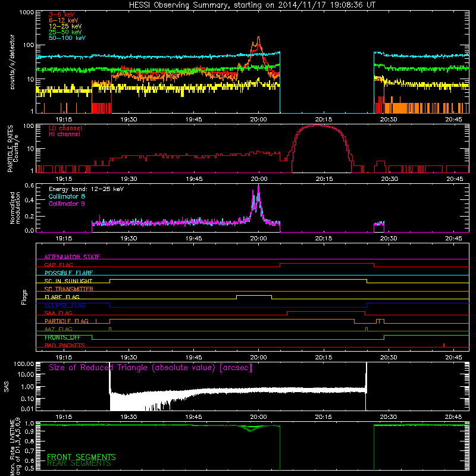This screenshot has width=476, height=476.
Task: Select the 6-12 keV legend label
Action: [x=64, y=20]
